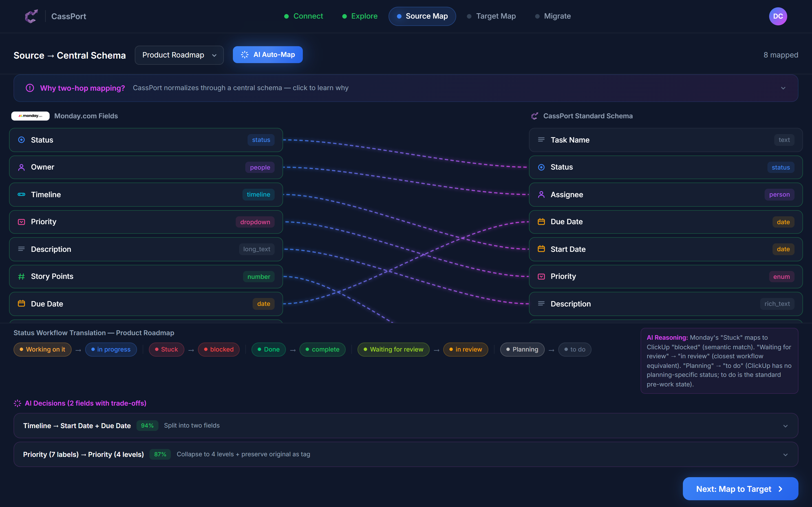Click the AI Decisions sparkle icon
The image size is (812, 507).
(x=17, y=403)
